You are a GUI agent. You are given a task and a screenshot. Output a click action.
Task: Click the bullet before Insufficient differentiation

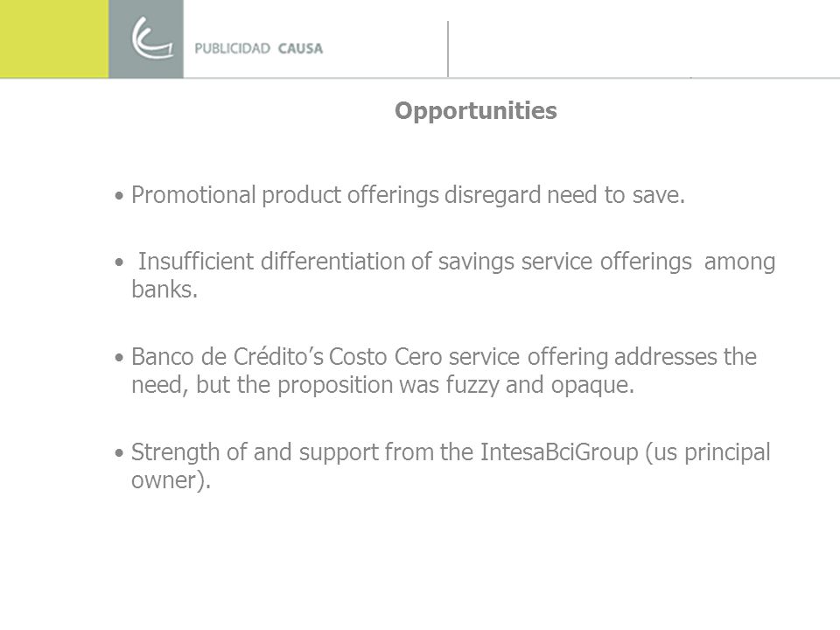(x=119, y=262)
